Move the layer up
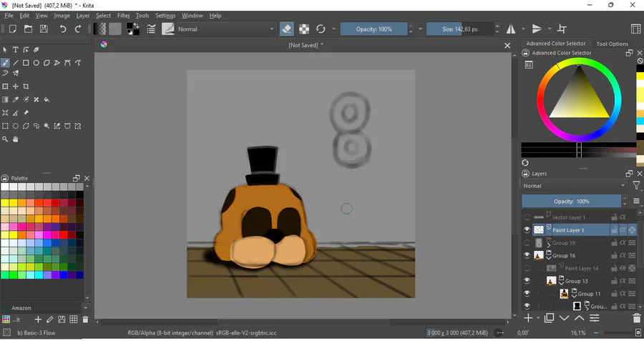 pos(579,318)
